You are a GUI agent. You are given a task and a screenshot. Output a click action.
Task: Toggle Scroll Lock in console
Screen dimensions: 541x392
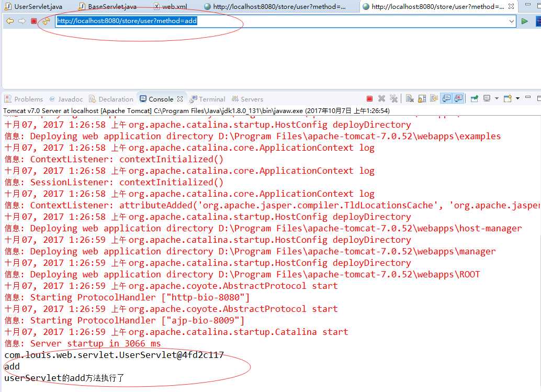[422, 99]
